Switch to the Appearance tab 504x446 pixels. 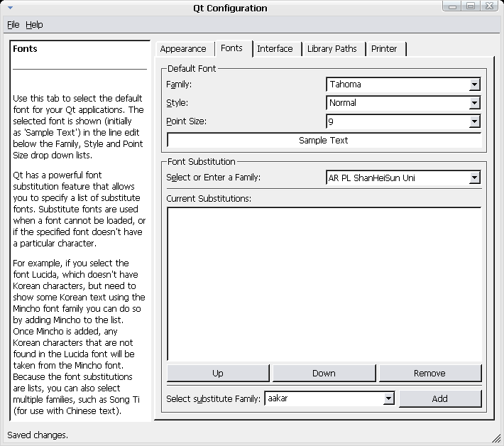[x=183, y=49]
